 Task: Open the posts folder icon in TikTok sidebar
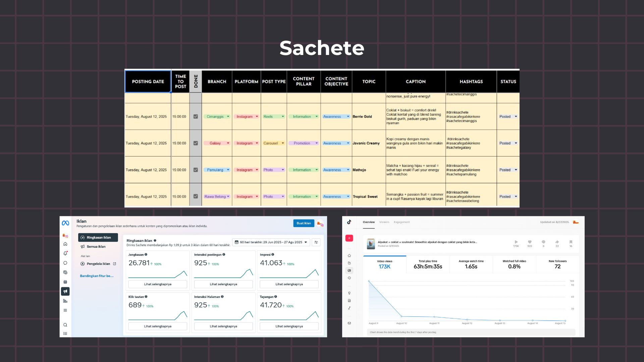(x=349, y=263)
